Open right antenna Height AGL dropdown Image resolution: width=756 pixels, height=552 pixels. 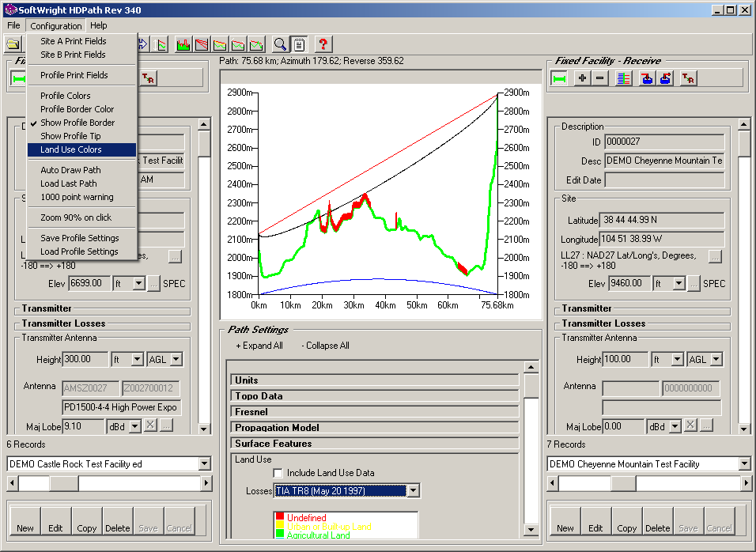click(716, 359)
